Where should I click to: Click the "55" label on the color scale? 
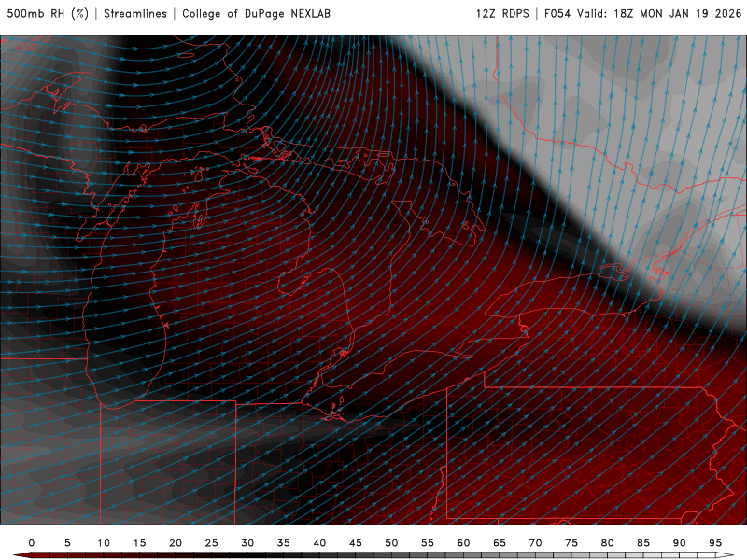point(428,543)
